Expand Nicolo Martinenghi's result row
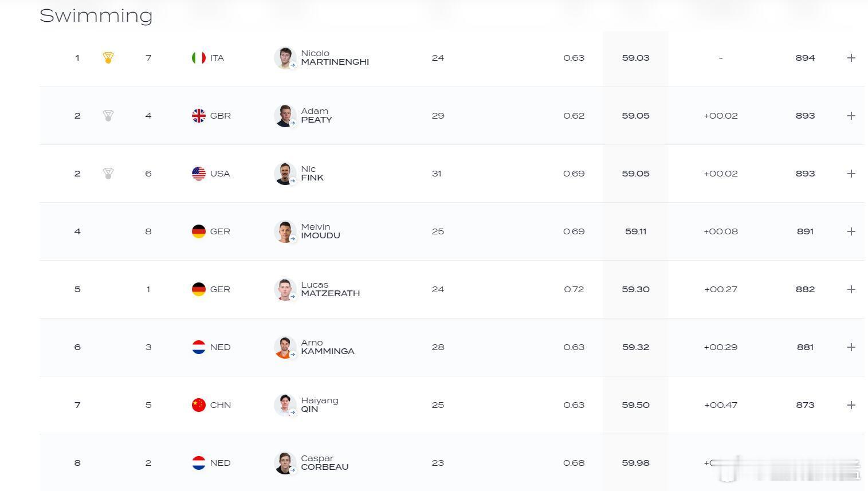868x491 pixels. click(851, 58)
